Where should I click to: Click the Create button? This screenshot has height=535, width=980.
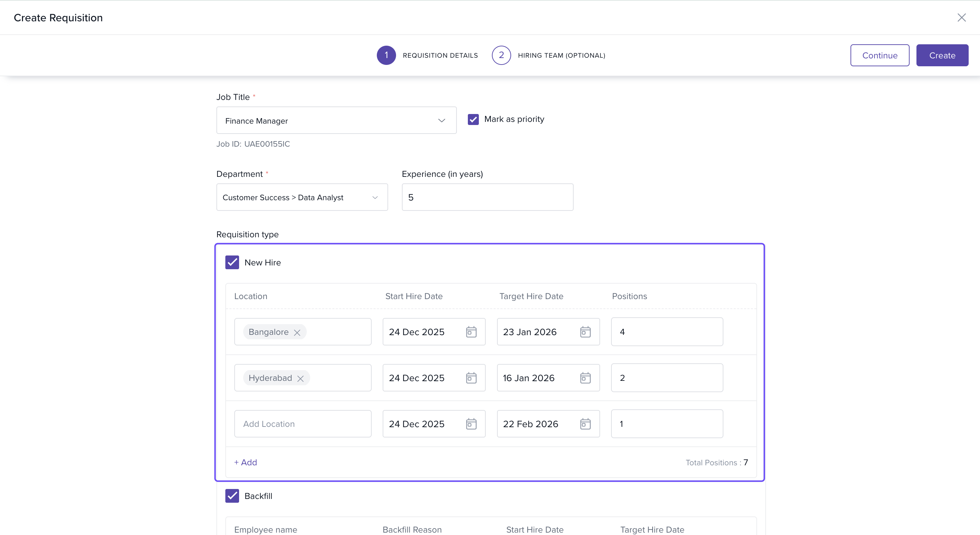942,55
